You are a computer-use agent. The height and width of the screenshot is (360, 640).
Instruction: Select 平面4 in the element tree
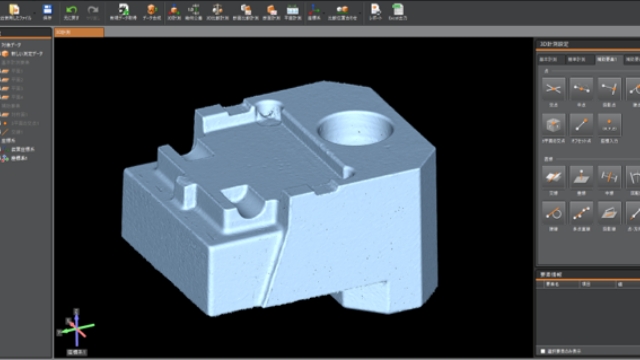[12, 97]
